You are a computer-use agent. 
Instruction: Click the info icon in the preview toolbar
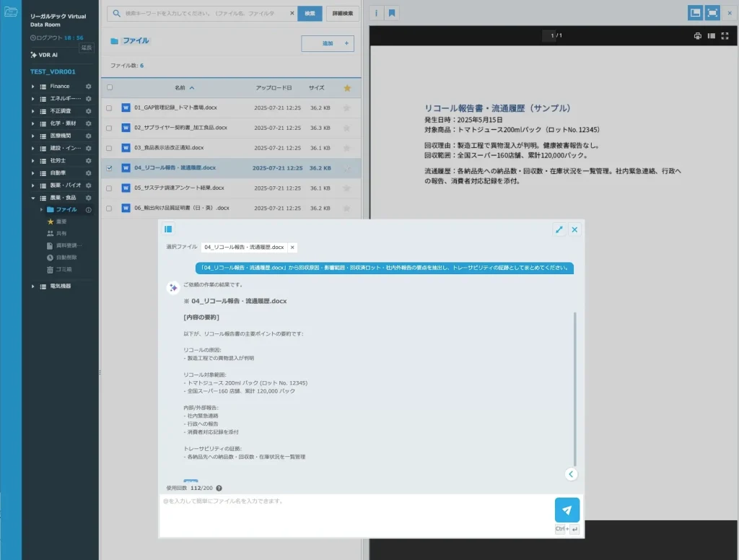pyautogui.click(x=377, y=13)
